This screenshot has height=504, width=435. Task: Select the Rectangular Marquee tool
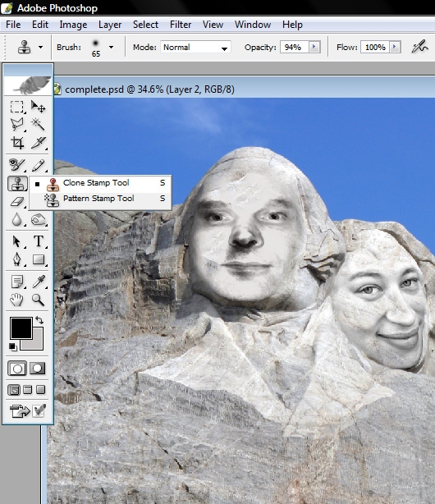[x=16, y=107]
